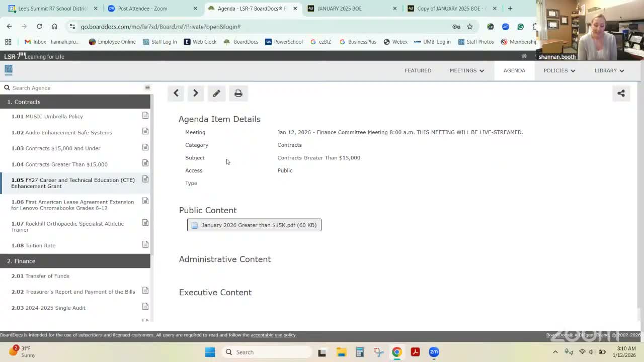644x362 pixels.
Task: Open document icon for 1.02 Audio Enhancement
Action: tap(145, 131)
